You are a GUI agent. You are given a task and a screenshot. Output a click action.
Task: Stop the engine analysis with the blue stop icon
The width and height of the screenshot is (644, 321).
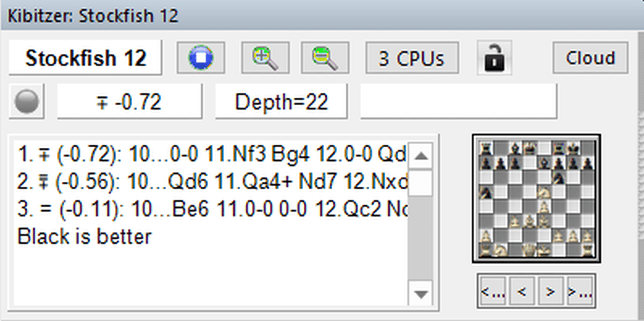(x=201, y=58)
